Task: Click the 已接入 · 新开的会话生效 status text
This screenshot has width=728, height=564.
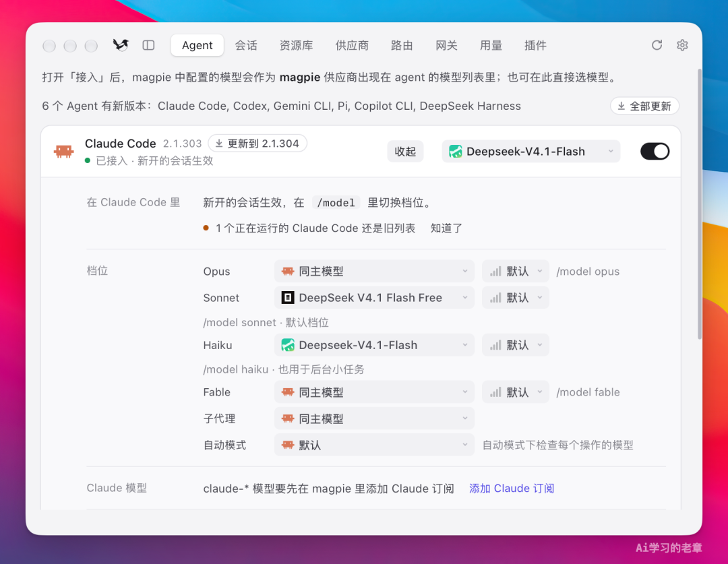Action: tap(154, 160)
